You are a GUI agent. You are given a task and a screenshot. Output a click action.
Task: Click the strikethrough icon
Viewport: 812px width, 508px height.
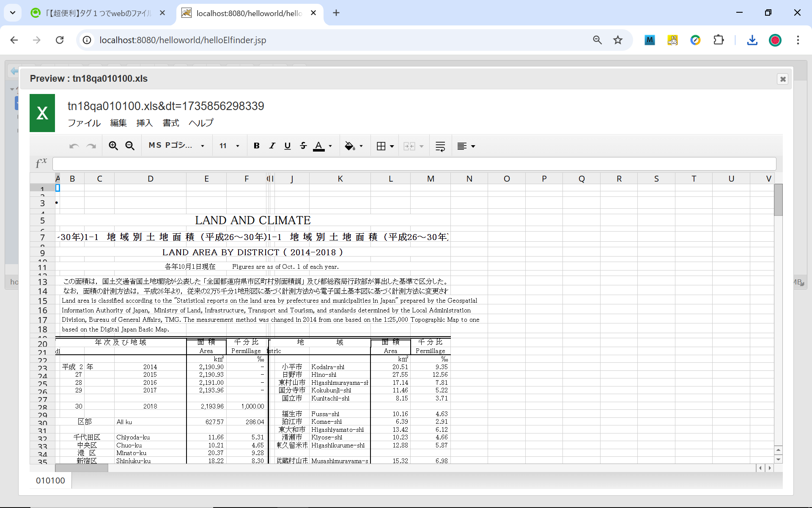coord(303,146)
